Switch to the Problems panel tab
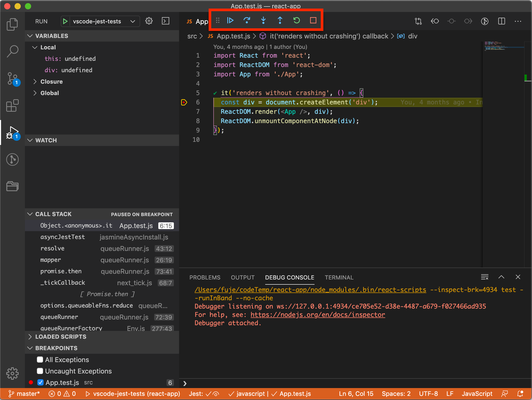This screenshot has height=400, width=532. 205,277
